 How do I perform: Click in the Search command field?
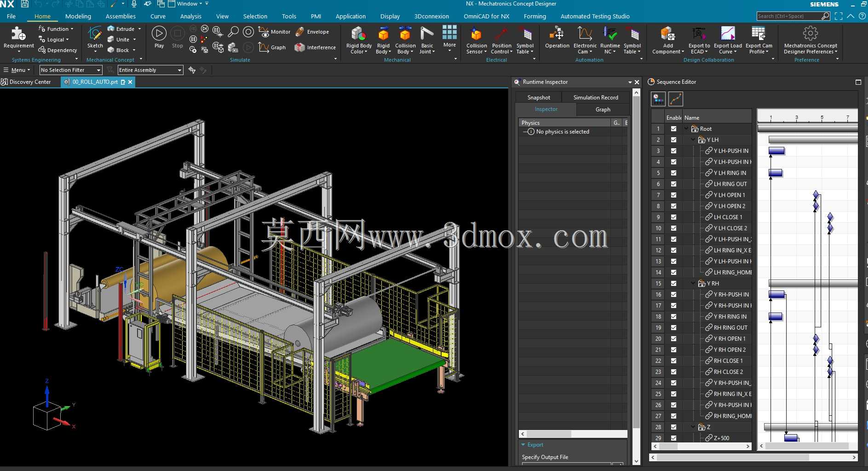[x=789, y=16]
